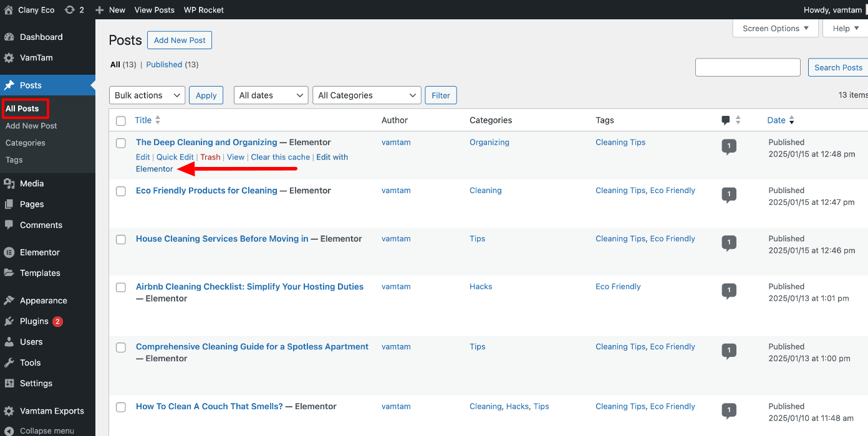Open comment count bubble for Deep Cleaning post
Image resolution: width=868 pixels, height=436 pixels.
729,147
